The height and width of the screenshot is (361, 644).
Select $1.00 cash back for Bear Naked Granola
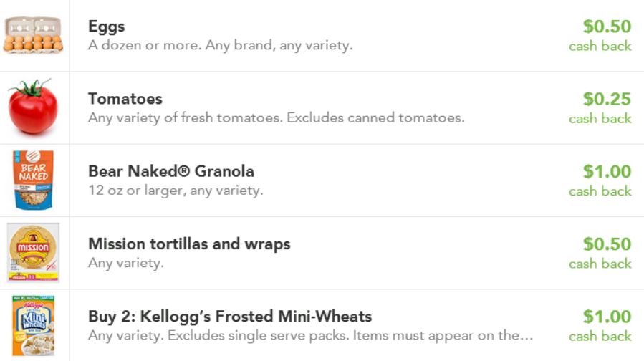click(606, 172)
